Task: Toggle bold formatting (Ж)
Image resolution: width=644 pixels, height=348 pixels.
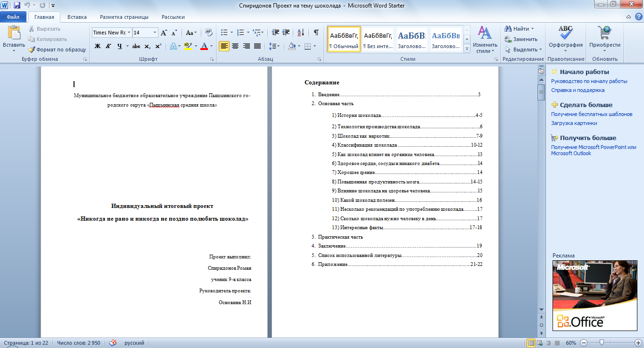Action: (98, 46)
